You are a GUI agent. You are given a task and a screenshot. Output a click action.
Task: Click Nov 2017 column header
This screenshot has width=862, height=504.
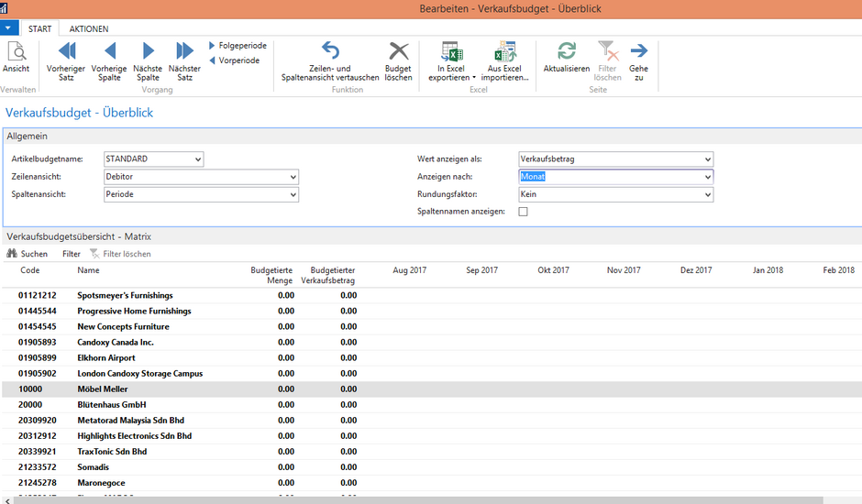[x=624, y=270]
